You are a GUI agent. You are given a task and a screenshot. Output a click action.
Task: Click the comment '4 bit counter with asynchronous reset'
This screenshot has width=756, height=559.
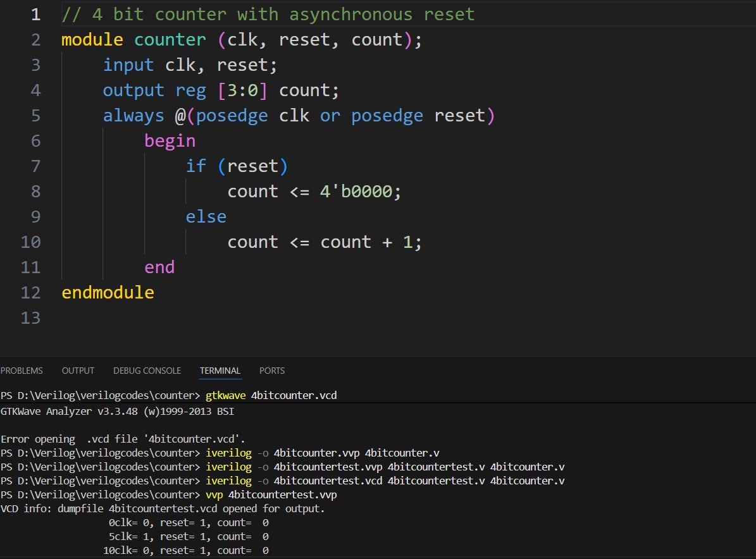[283, 15]
